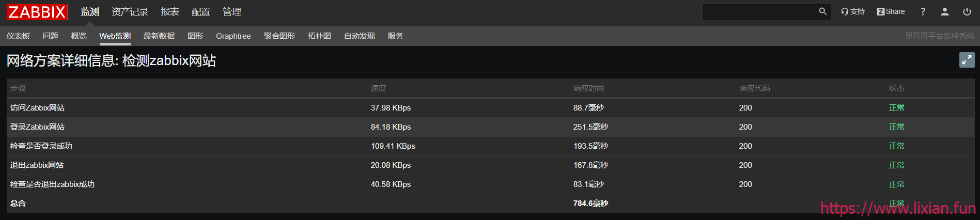The image size is (980, 220).
Task: Click the search magnifier icon
Action: 822,11
